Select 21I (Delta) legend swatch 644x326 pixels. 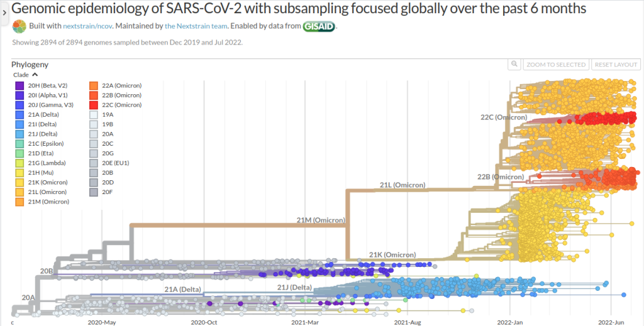coord(19,124)
